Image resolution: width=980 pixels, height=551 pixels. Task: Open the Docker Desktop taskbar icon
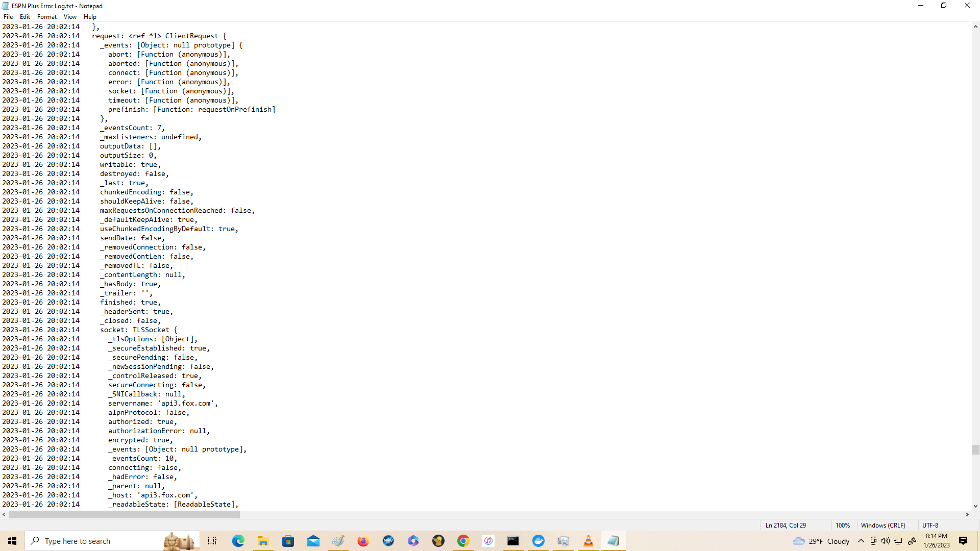point(538,541)
